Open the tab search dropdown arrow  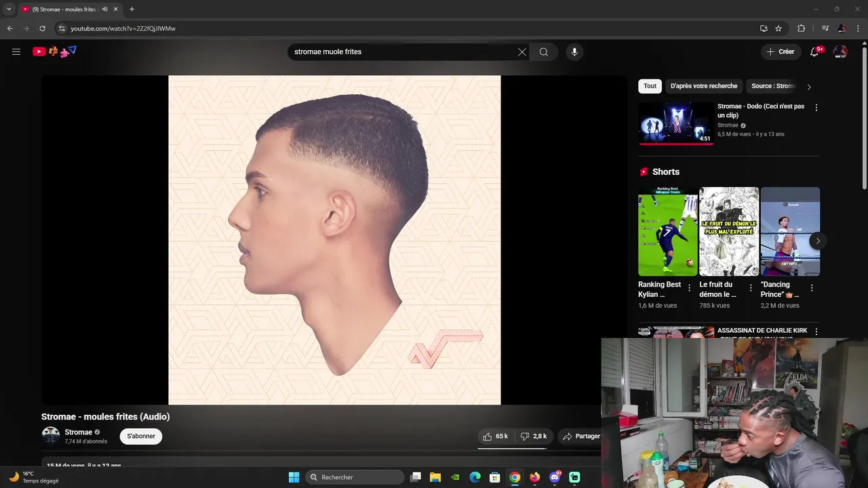coord(9,9)
